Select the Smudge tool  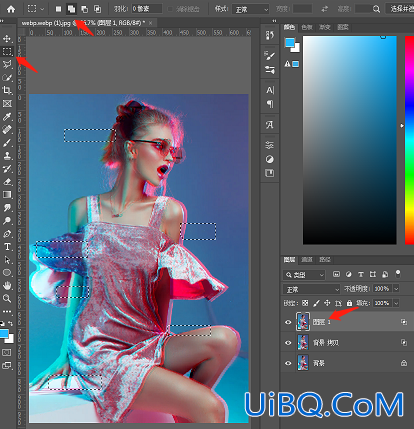click(7, 208)
